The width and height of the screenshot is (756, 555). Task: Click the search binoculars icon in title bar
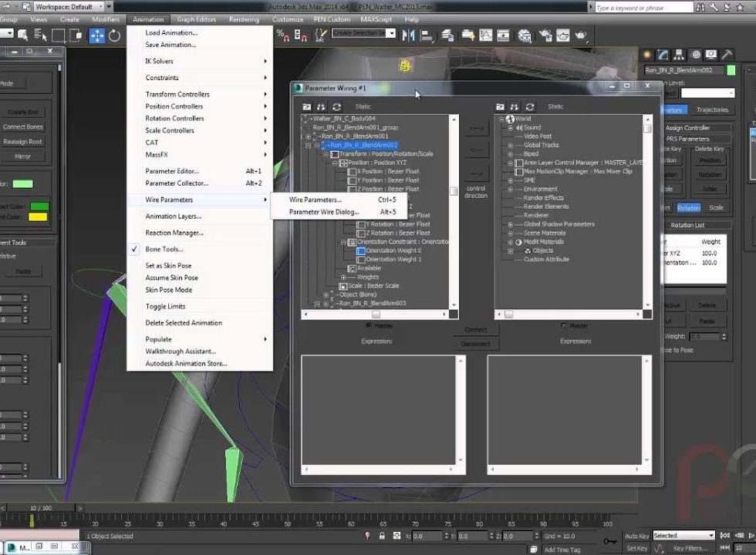click(700, 7)
